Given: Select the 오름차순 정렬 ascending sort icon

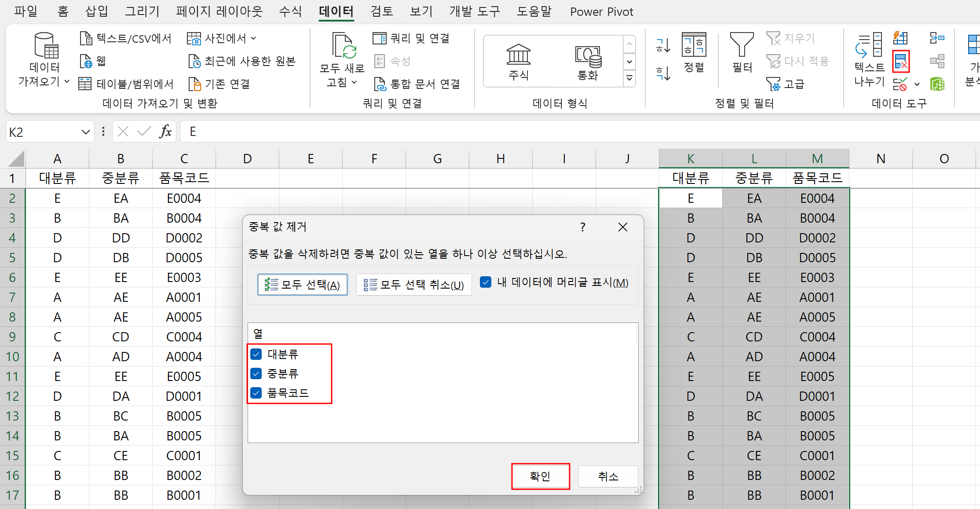Looking at the screenshot, I should pos(662,45).
